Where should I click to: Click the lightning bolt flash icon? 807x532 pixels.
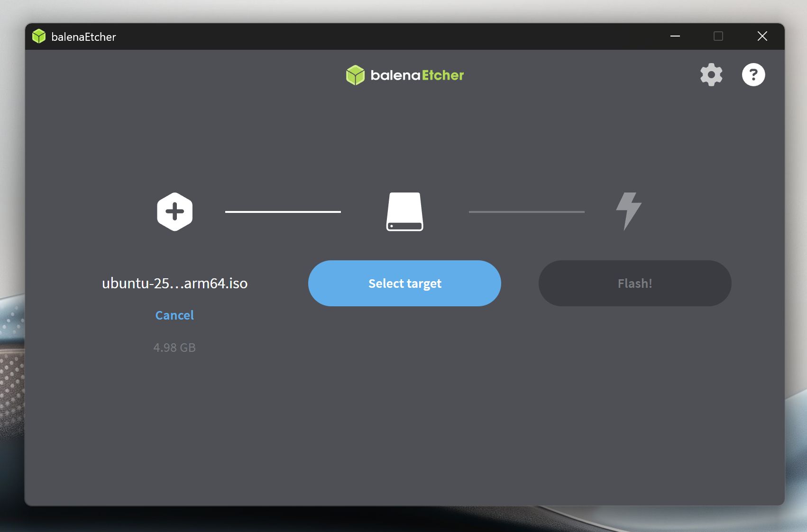(628, 211)
